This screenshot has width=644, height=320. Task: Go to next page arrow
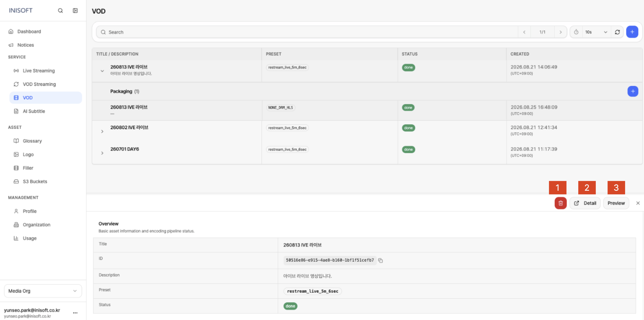(x=560, y=32)
